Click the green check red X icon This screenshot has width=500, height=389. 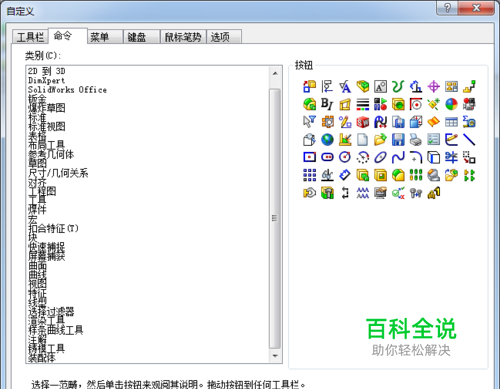click(398, 193)
